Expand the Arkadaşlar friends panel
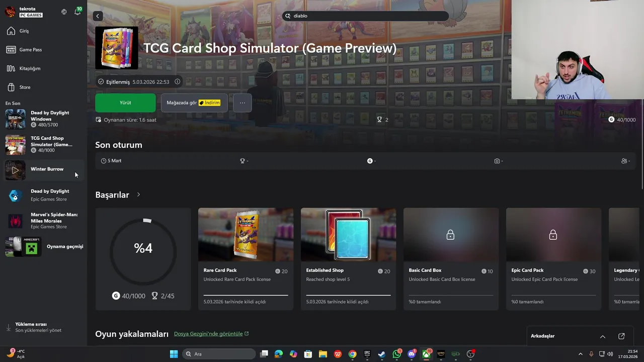Image resolution: width=644 pixels, height=362 pixels. click(603, 336)
